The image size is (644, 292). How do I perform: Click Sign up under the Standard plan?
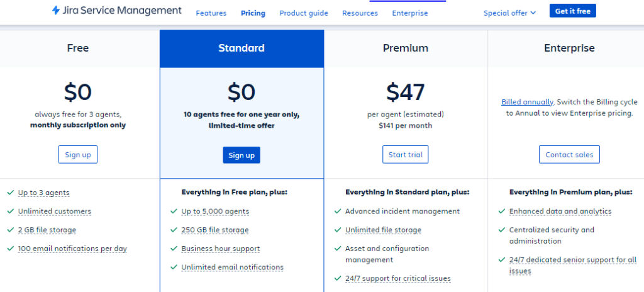click(241, 155)
